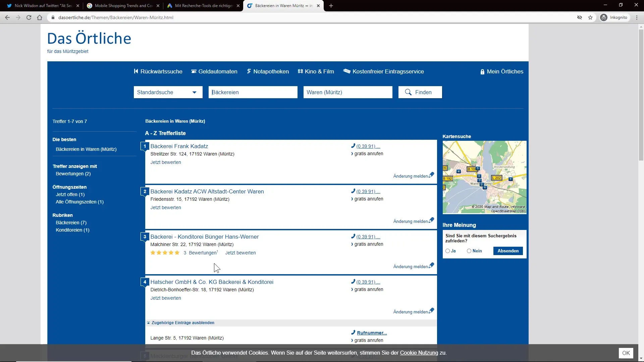644x362 pixels.
Task: Click the Das Örtliche logo
Action: 89,38
